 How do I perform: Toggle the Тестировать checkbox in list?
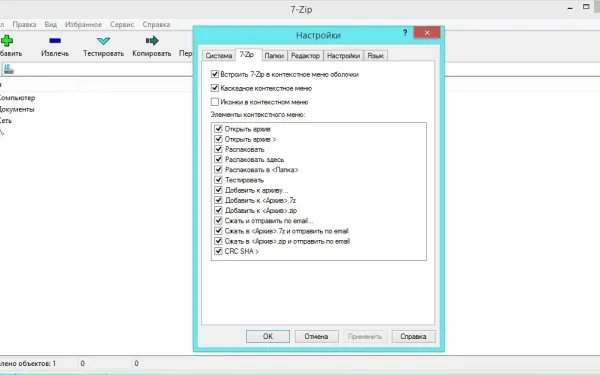point(218,179)
